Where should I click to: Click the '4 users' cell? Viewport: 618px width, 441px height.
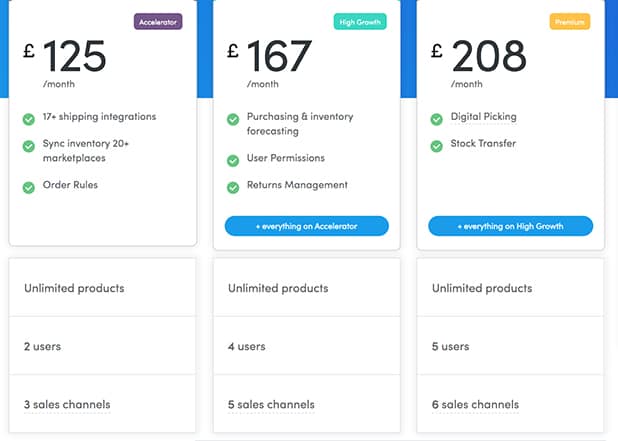point(247,347)
